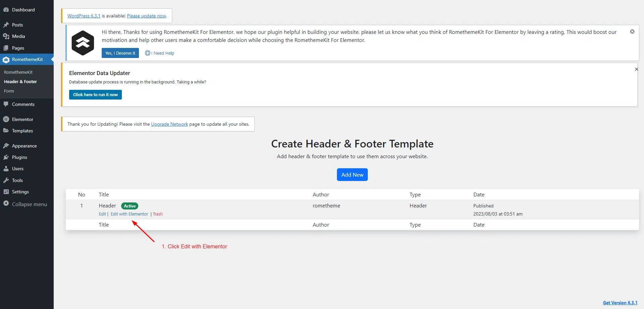The image size is (644, 309).
Task: Click the Dashboard gauge icon
Action: click(x=6, y=10)
